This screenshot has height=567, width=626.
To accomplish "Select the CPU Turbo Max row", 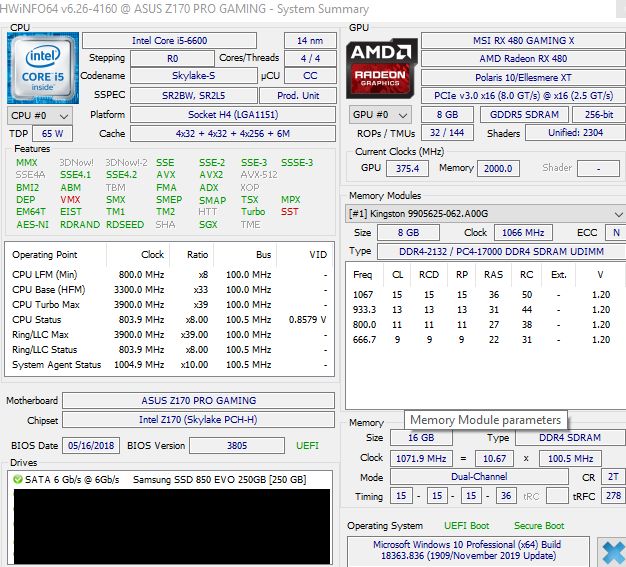I will [x=169, y=305].
